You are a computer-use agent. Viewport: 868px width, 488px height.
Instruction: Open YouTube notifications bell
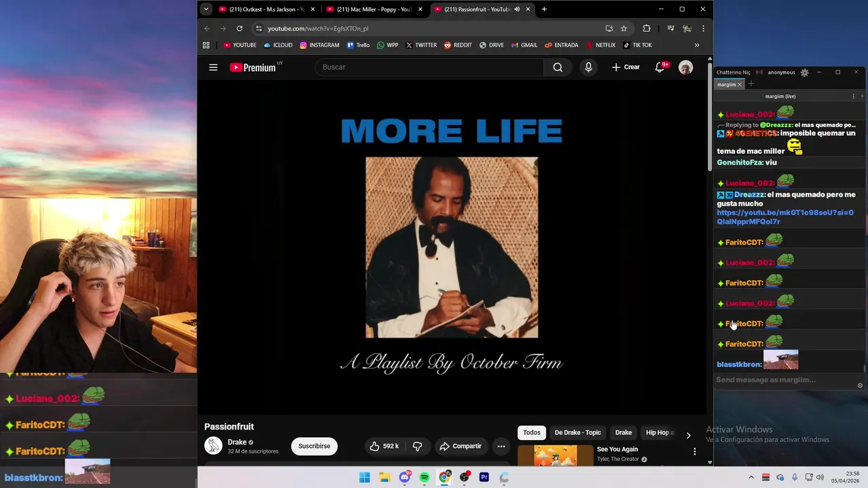(x=660, y=67)
